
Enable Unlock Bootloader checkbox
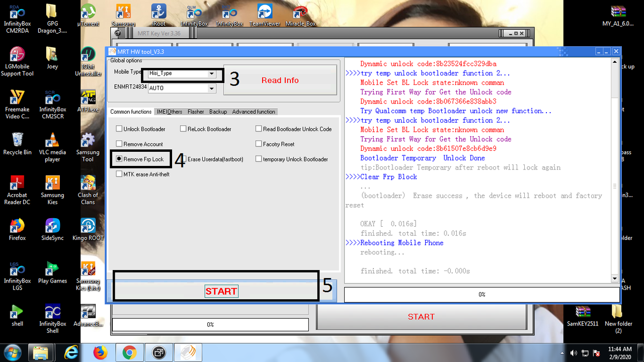pos(119,129)
